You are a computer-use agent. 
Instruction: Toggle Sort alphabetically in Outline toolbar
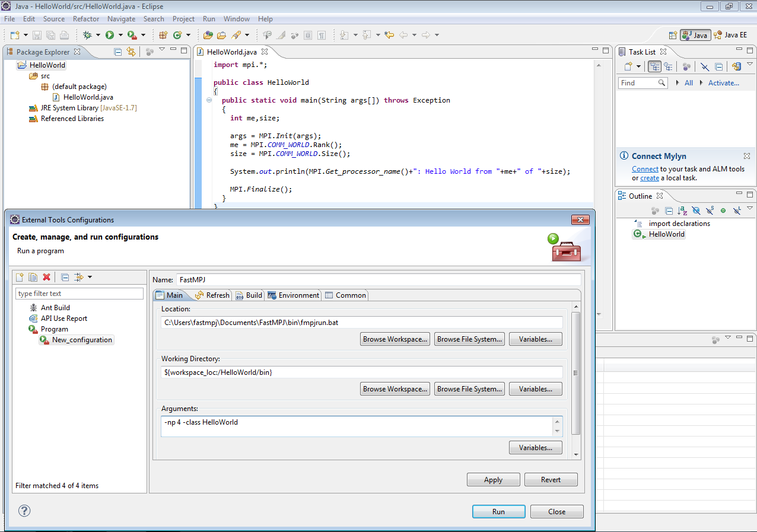point(682,211)
